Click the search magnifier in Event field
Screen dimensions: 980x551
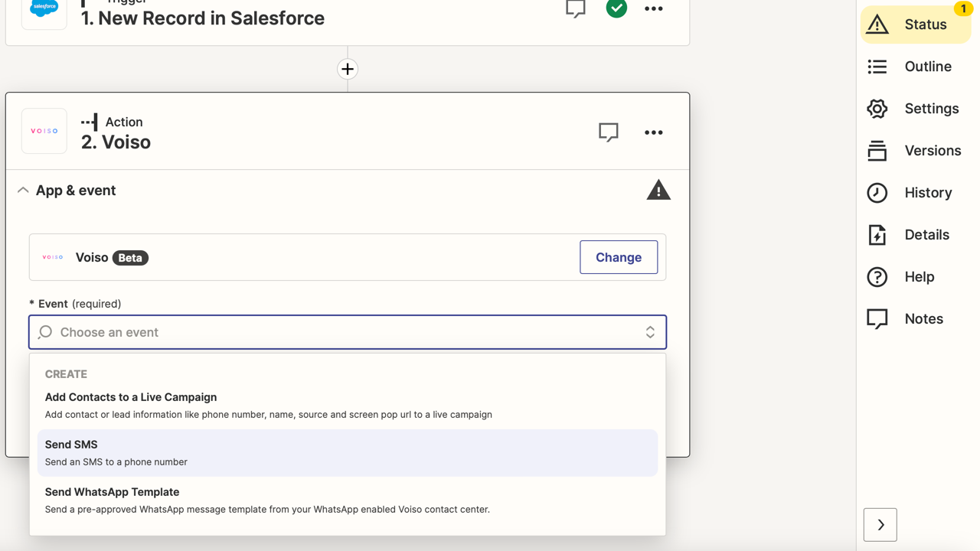[45, 332]
